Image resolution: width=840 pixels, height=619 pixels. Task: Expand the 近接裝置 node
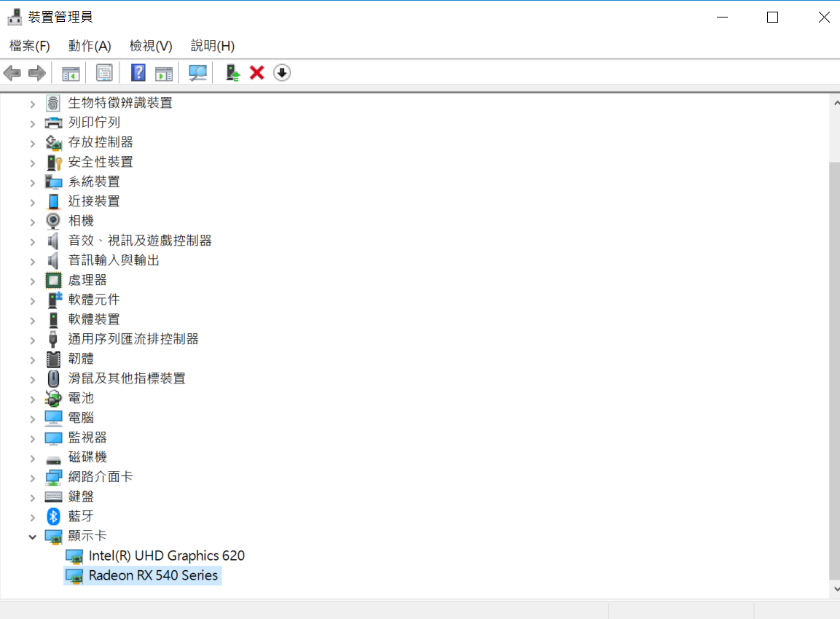[x=32, y=203]
